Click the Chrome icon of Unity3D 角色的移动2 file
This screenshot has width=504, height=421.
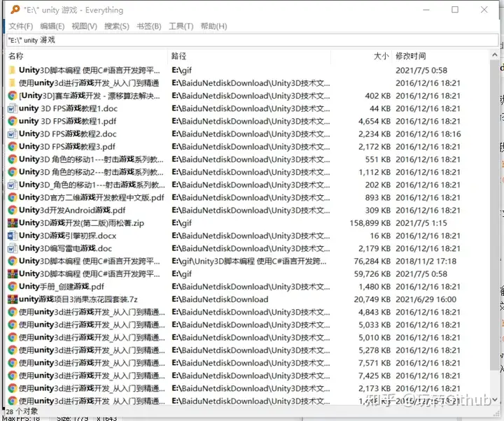(x=12, y=172)
